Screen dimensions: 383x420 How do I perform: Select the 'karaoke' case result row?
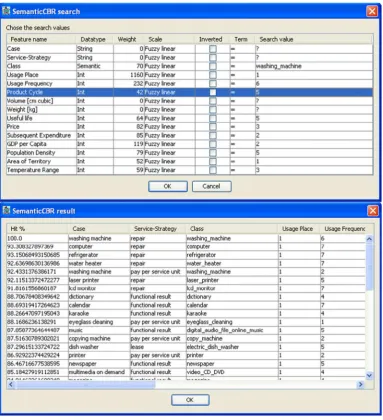[186, 313]
